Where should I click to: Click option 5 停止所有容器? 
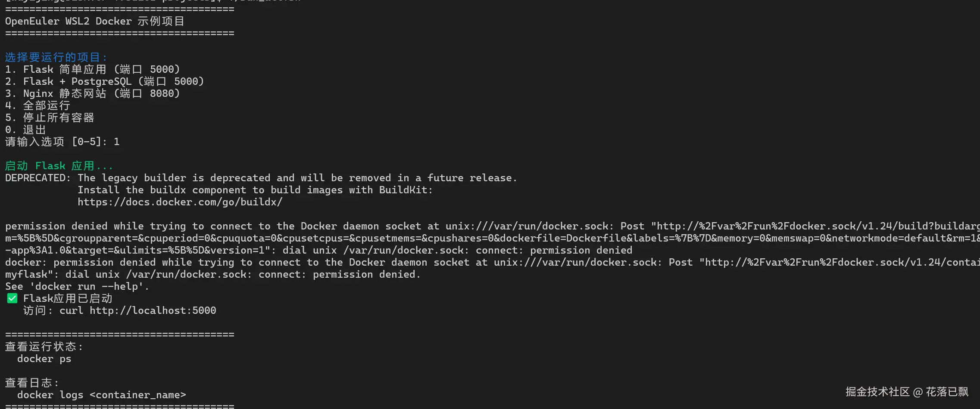[50, 118]
